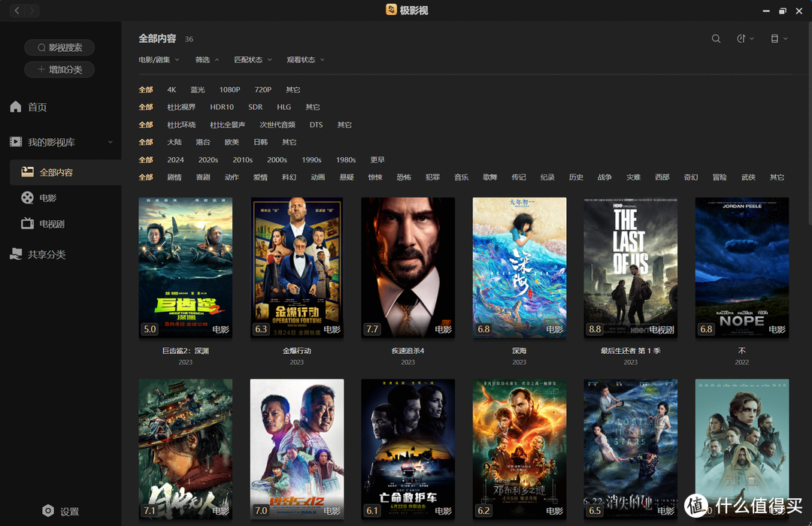This screenshot has height=526, width=812.
Task: Click the 深海 movie title
Action: (x=520, y=350)
